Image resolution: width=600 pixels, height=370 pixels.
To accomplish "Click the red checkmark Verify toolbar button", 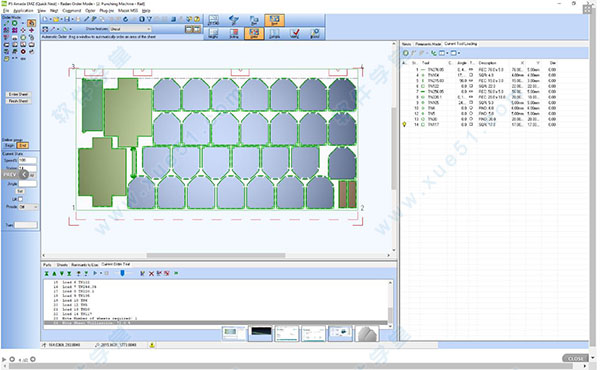I will pos(294,33).
